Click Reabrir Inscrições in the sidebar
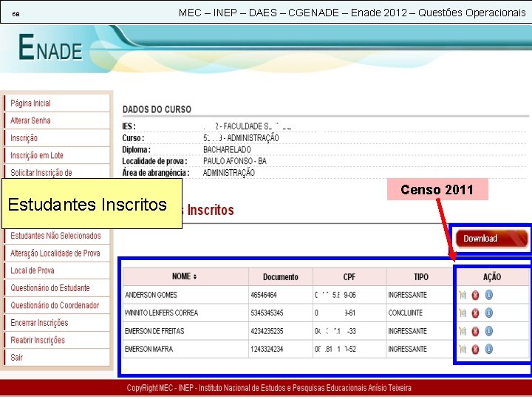 click(x=38, y=340)
